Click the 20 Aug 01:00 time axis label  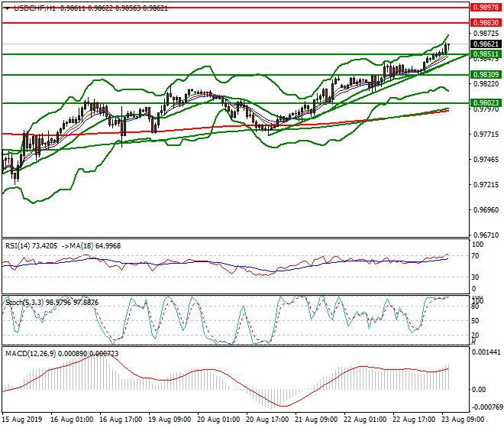(218, 420)
